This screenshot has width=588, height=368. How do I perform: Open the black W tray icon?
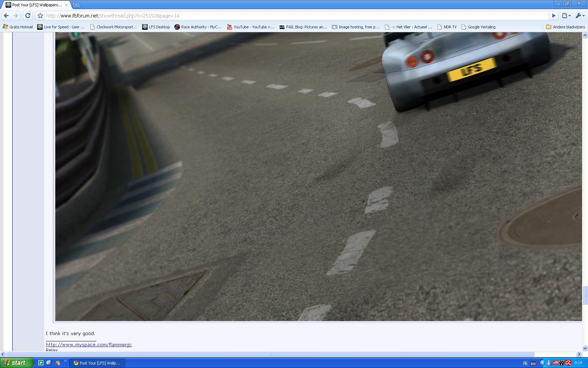(x=562, y=363)
